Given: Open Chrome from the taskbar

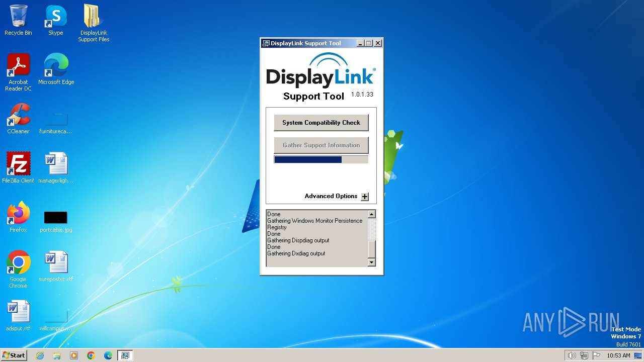Looking at the screenshot, I should pos(91,355).
